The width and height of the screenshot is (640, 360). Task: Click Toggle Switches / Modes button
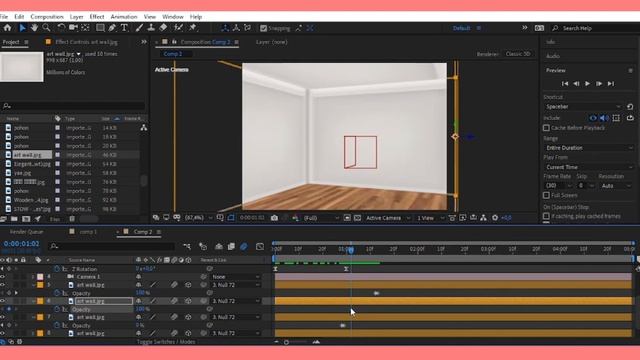click(x=166, y=342)
